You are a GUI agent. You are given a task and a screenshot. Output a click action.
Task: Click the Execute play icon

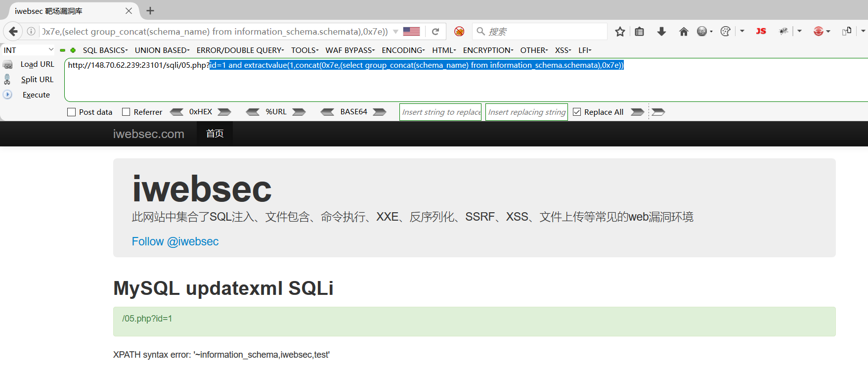tap(7, 94)
